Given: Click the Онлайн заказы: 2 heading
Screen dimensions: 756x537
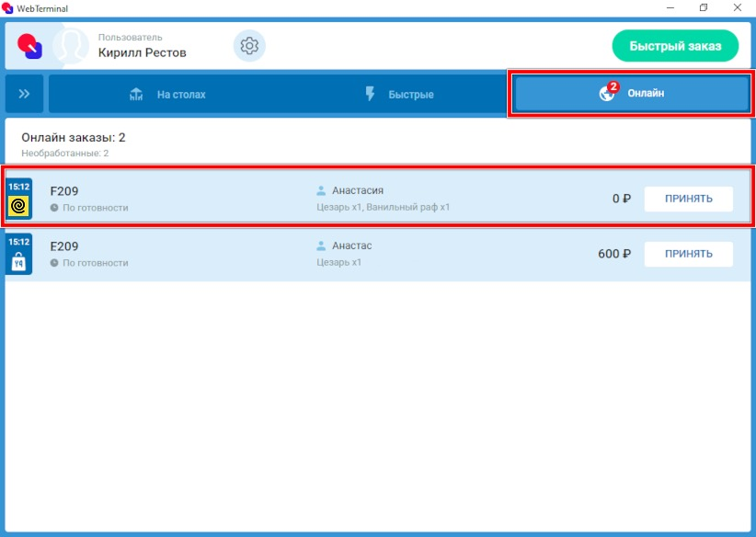Looking at the screenshot, I should tap(74, 137).
